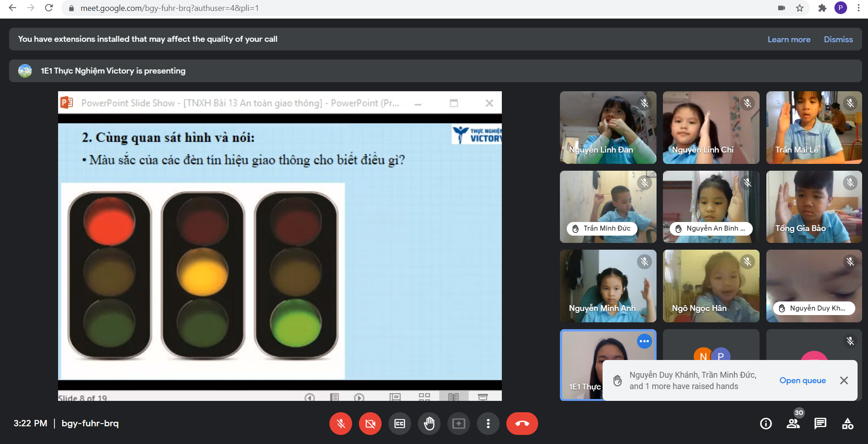Toggle closed captions on
The width and height of the screenshot is (868, 444).
pos(400,424)
